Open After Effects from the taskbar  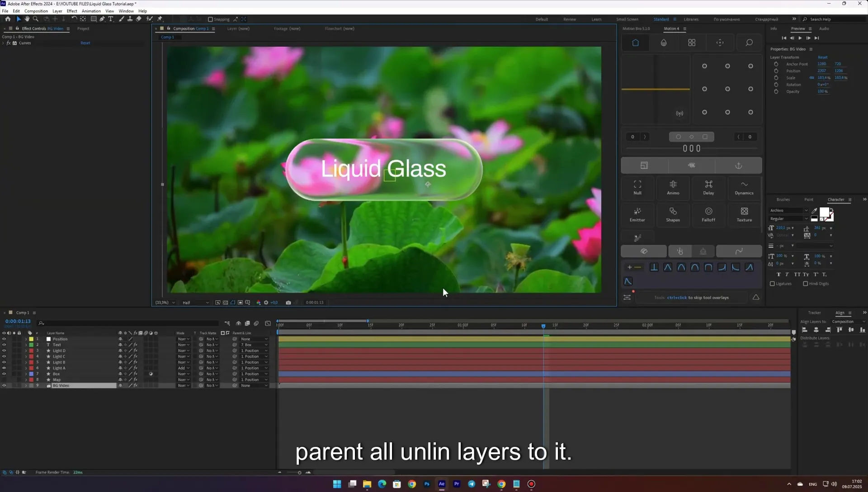click(442, 484)
